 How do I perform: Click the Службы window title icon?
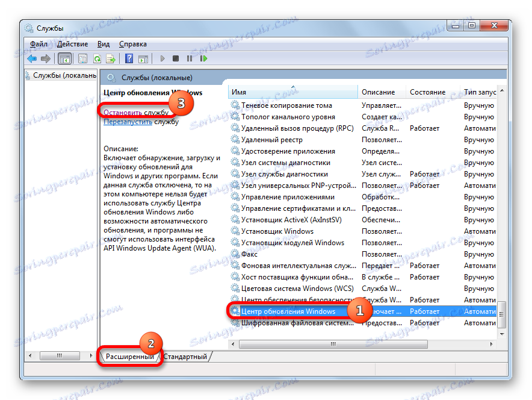pyautogui.click(x=29, y=28)
